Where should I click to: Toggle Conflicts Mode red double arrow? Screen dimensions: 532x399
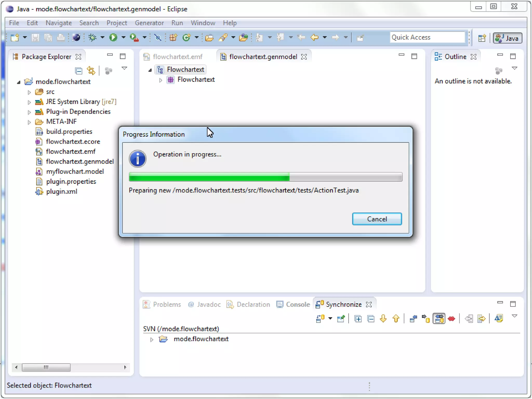(451, 319)
